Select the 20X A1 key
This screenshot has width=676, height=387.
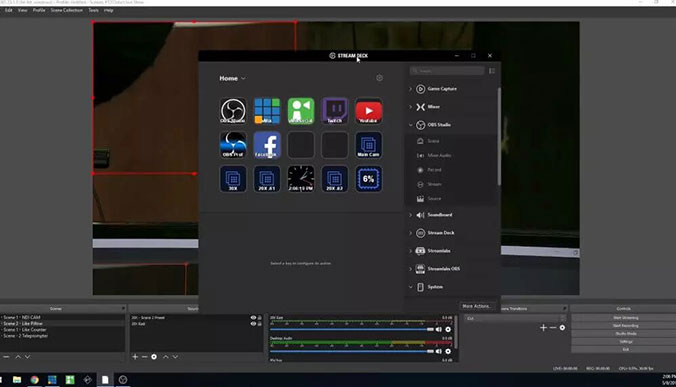[x=267, y=178]
